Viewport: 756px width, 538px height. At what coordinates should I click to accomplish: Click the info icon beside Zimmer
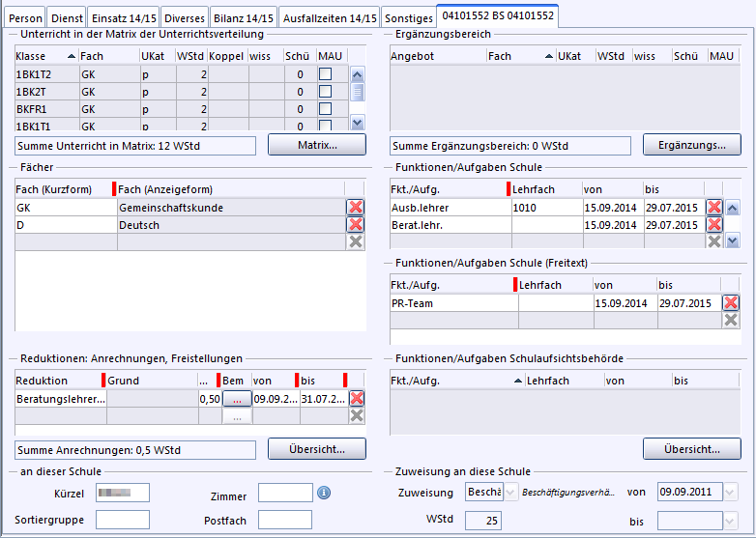click(x=324, y=493)
